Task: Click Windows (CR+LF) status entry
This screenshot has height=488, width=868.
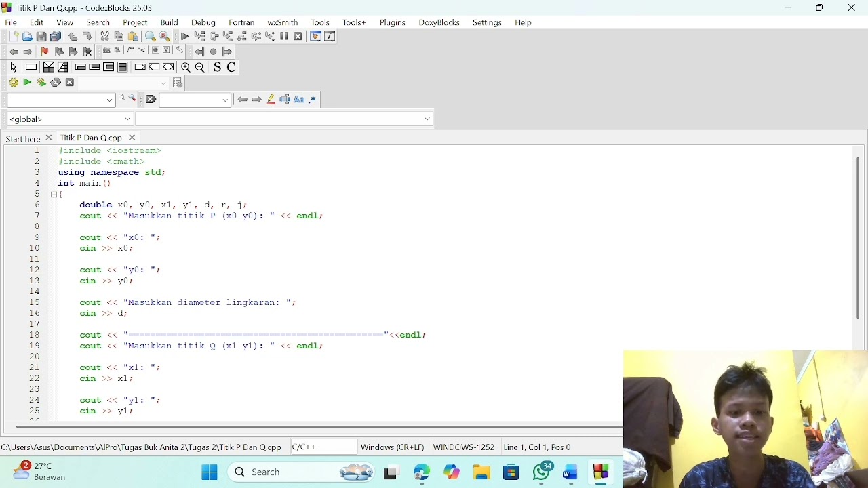Action: tap(393, 447)
